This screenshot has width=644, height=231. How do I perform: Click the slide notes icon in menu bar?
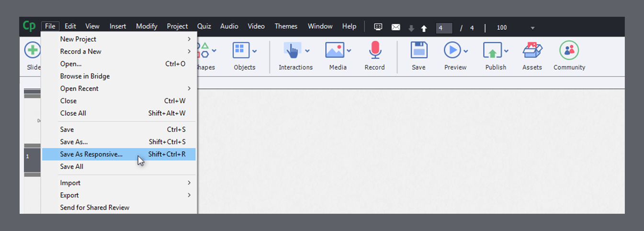[x=378, y=27]
